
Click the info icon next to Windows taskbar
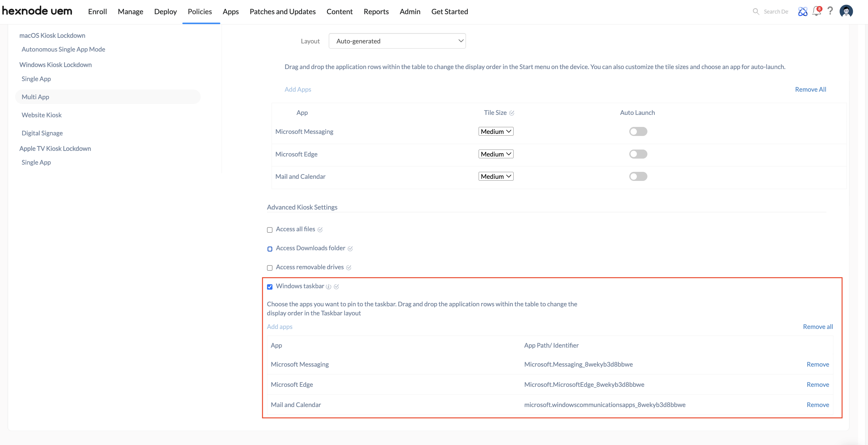click(x=329, y=286)
